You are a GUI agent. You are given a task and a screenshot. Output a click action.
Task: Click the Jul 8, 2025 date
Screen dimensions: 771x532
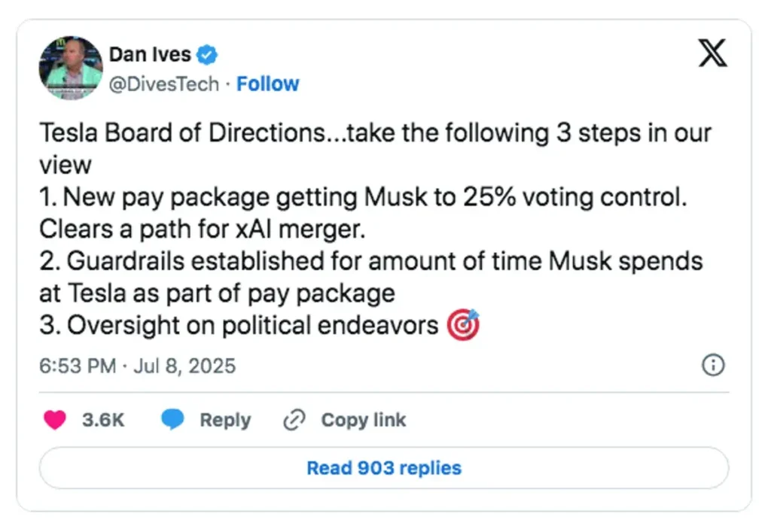click(184, 366)
